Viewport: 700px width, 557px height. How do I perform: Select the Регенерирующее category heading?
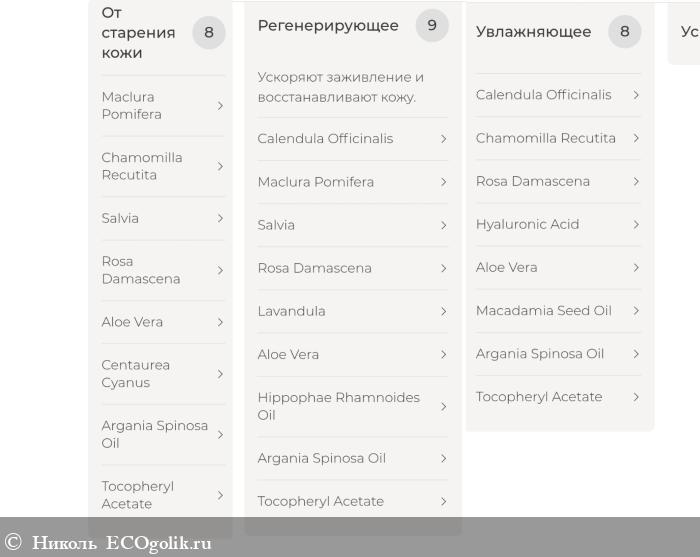pos(328,26)
